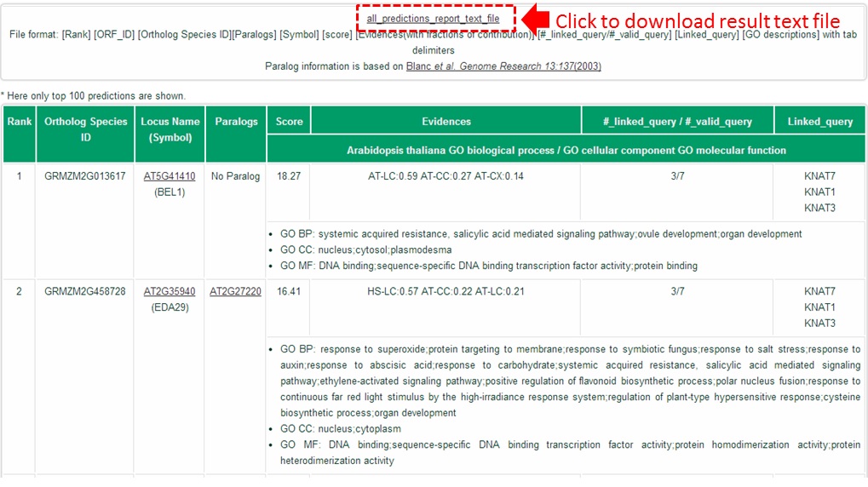868x487 pixels.
Task: Click the Linked_query column header
Action: (x=819, y=122)
